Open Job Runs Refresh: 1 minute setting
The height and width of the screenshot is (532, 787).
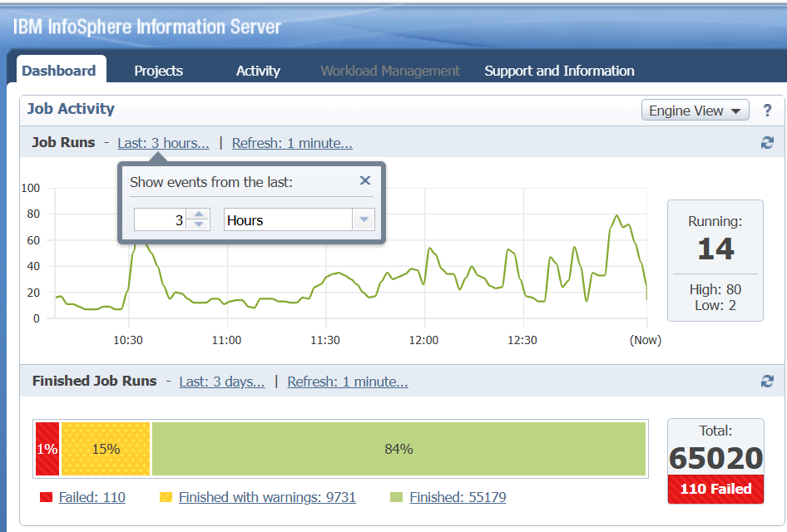tap(292, 143)
